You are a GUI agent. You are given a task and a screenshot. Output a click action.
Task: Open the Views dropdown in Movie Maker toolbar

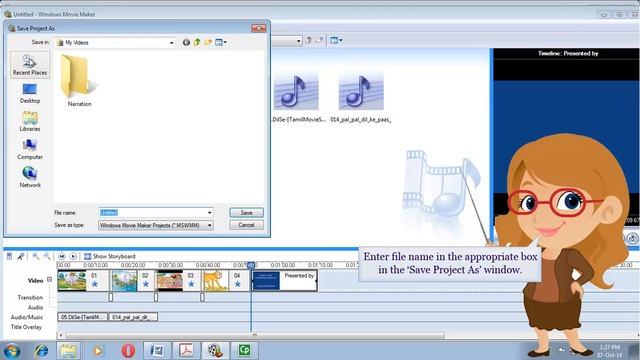pos(336,40)
